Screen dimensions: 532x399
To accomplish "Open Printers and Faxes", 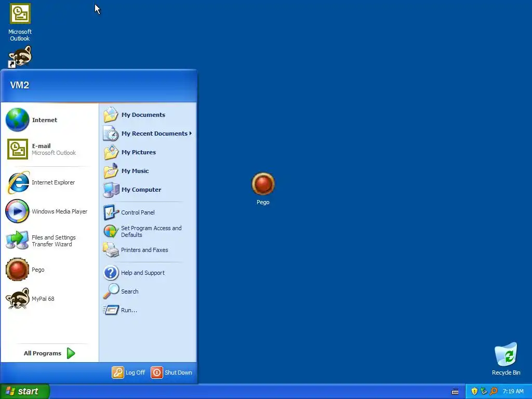I will pyautogui.click(x=148, y=250).
